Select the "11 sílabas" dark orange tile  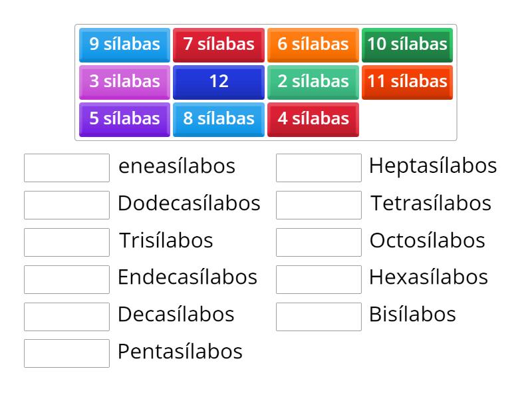407,82
